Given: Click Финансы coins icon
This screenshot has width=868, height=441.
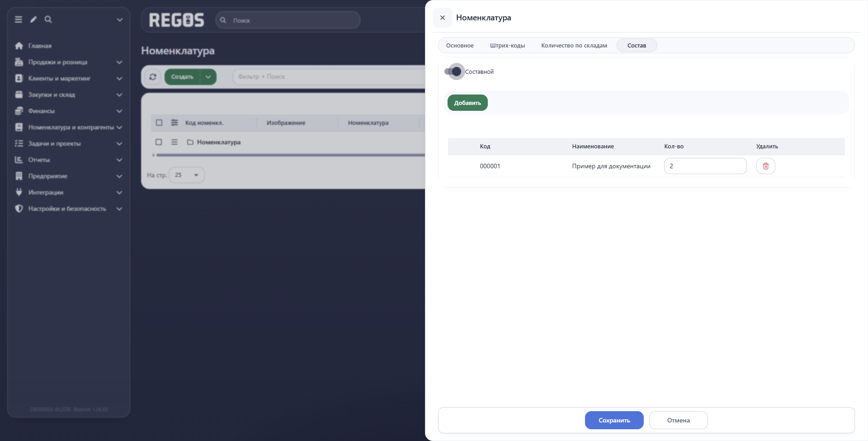Looking at the screenshot, I should point(19,111).
